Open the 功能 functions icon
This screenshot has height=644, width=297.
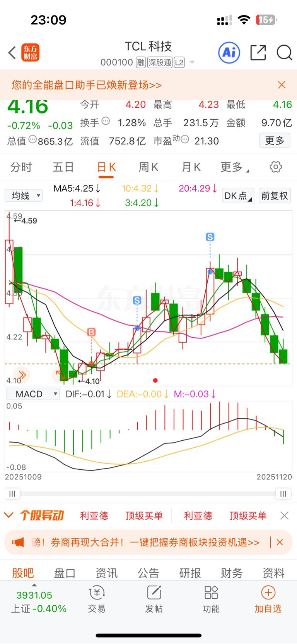211,599
